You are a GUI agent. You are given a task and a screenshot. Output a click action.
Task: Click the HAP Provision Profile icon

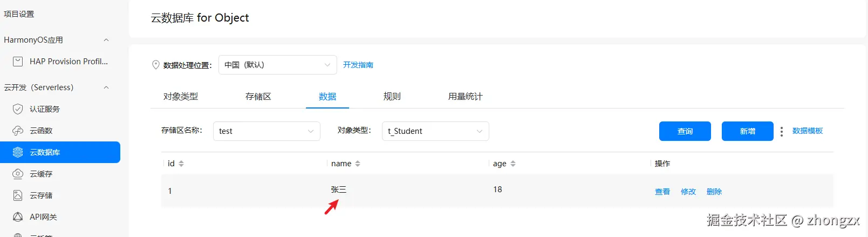pyautogui.click(x=18, y=62)
